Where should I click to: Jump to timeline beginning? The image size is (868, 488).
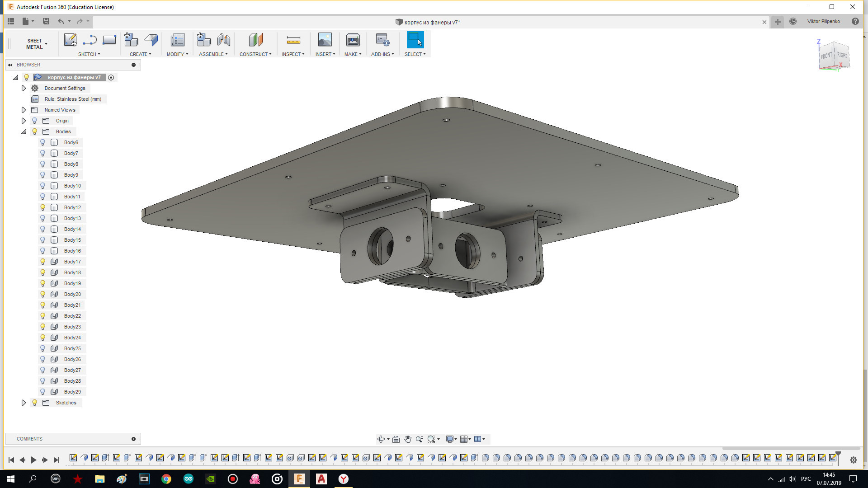tap(11, 460)
